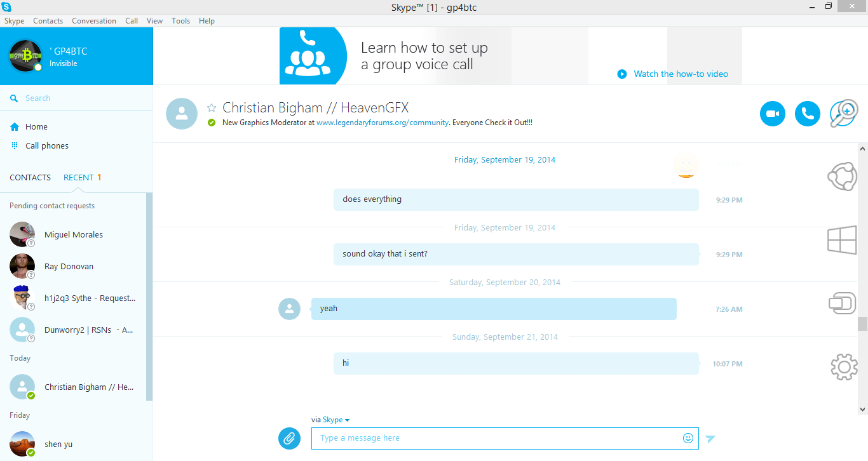
Task: Click the send message arrow icon
Action: (710, 439)
